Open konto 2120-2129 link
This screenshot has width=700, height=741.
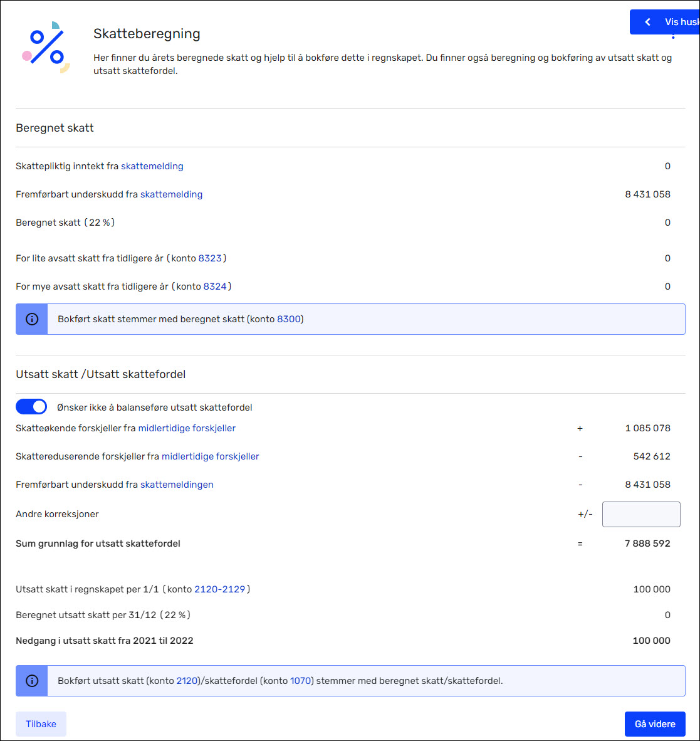coord(219,589)
